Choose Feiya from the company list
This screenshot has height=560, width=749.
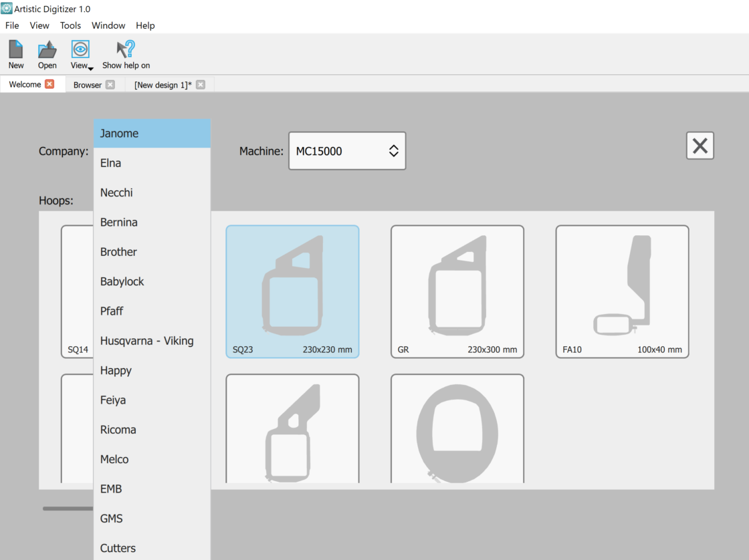[x=152, y=400]
